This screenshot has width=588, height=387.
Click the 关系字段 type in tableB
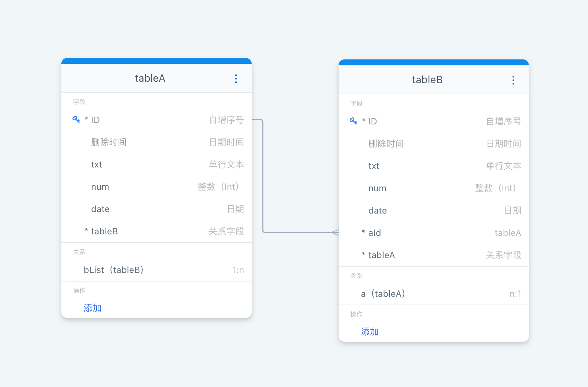[x=504, y=255]
